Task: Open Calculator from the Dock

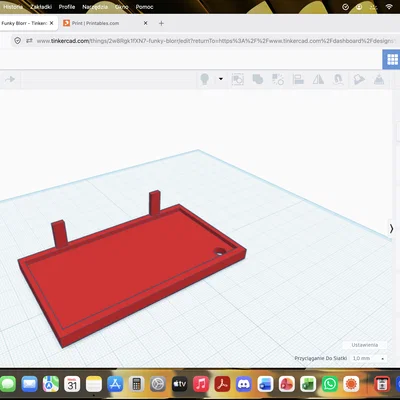Action: 136,384
